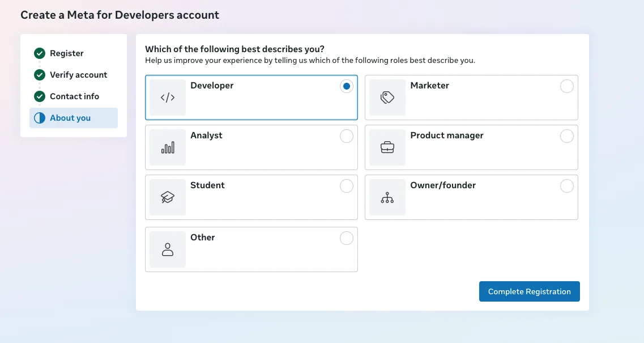
Task: Click the Other label text
Action: [202, 238]
